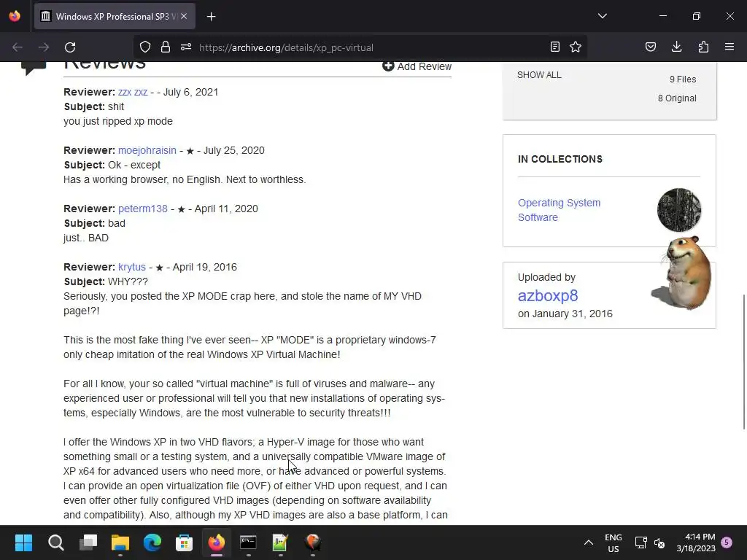The image size is (747, 560).
Task: Open Windows Start menu
Action: coord(23,542)
